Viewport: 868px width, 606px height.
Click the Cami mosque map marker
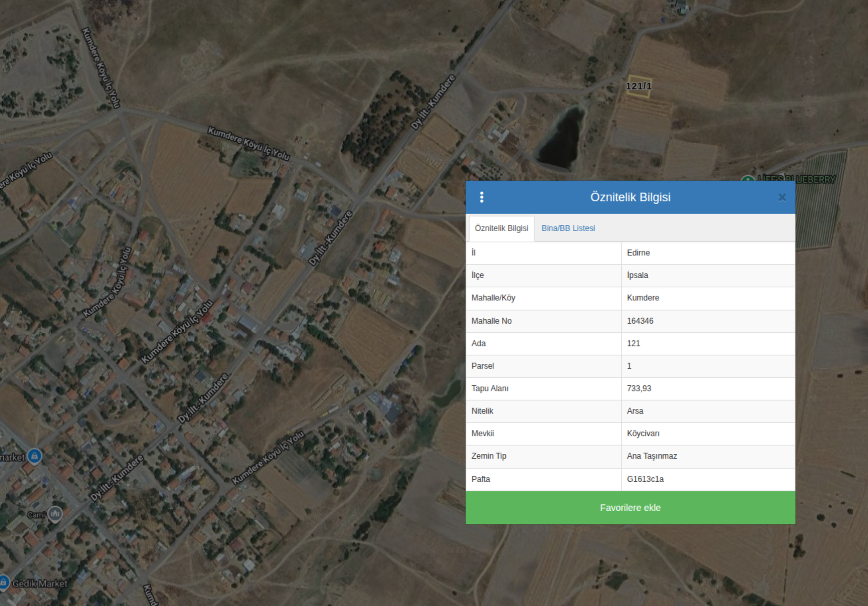55,514
